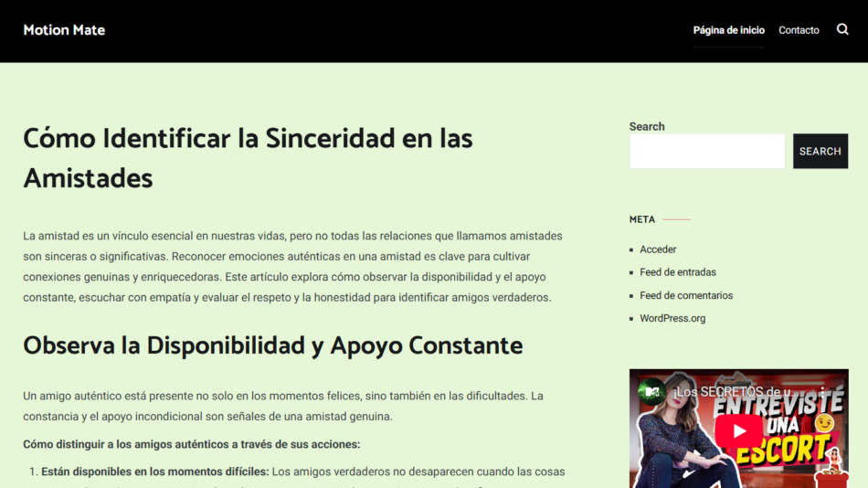Open the Feed de comentarios link
The height and width of the screenshot is (488, 868).
pyautogui.click(x=685, y=295)
